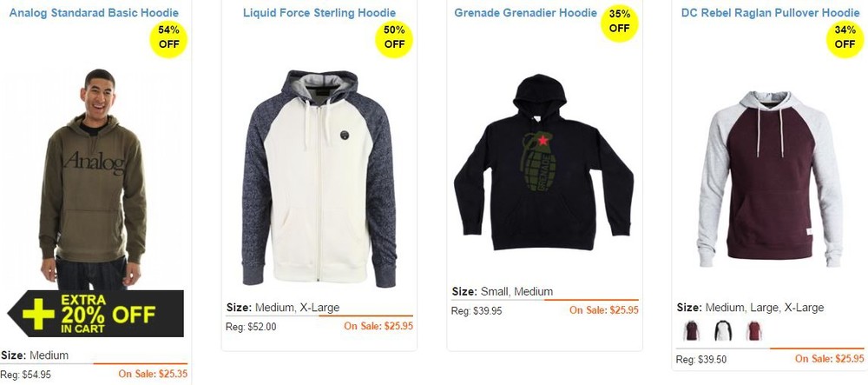The height and width of the screenshot is (385, 868).
Task: Open Grenade Grenadier Hoodie title link
Action: [525, 13]
